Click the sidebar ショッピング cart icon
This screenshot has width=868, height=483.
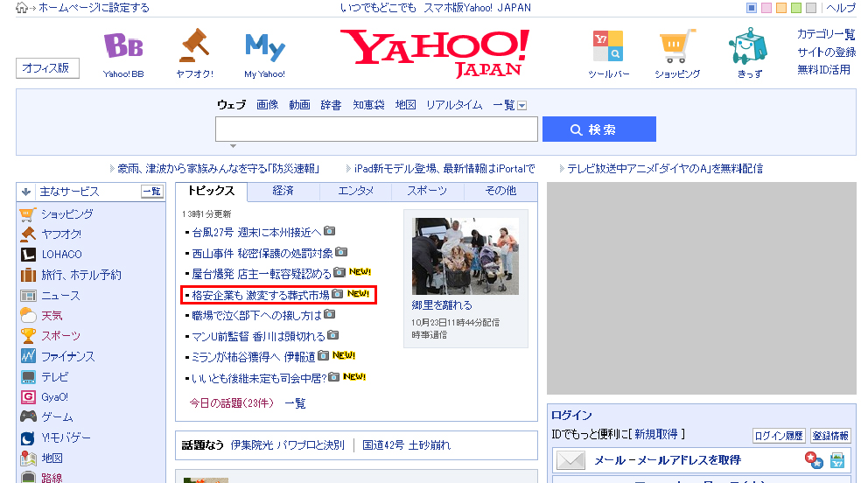(28, 214)
